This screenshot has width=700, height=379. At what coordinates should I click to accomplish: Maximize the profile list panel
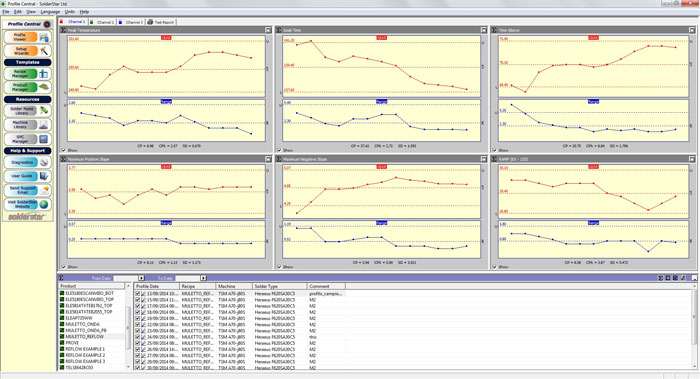point(694,278)
